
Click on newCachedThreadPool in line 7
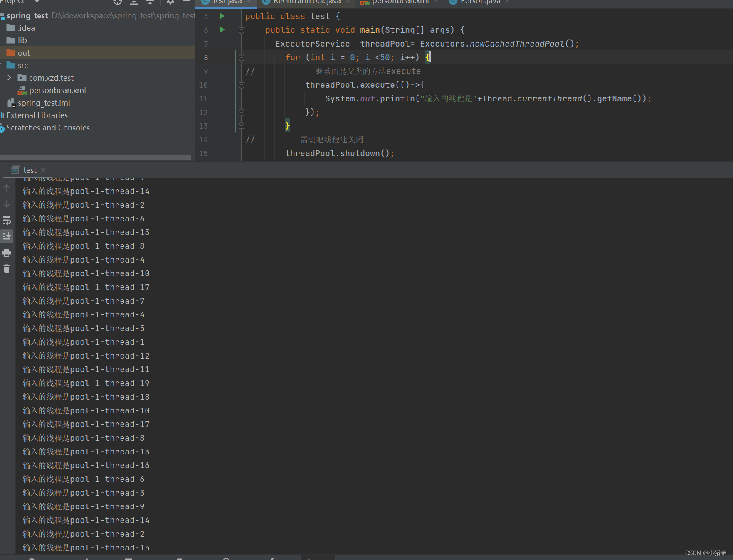[x=517, y=44]
